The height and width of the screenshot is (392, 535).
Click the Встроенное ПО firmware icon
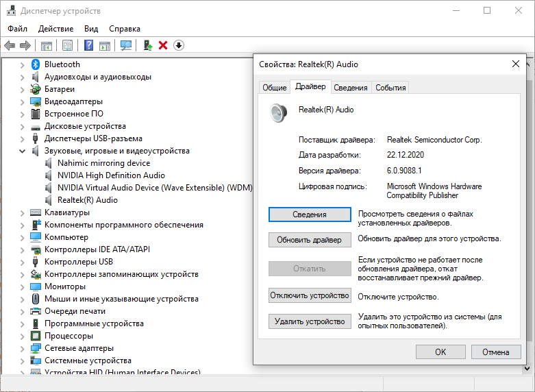pos(36,114)
